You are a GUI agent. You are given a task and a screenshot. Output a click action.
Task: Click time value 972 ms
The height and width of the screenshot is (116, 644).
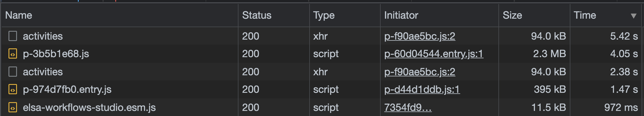point(621,108)
